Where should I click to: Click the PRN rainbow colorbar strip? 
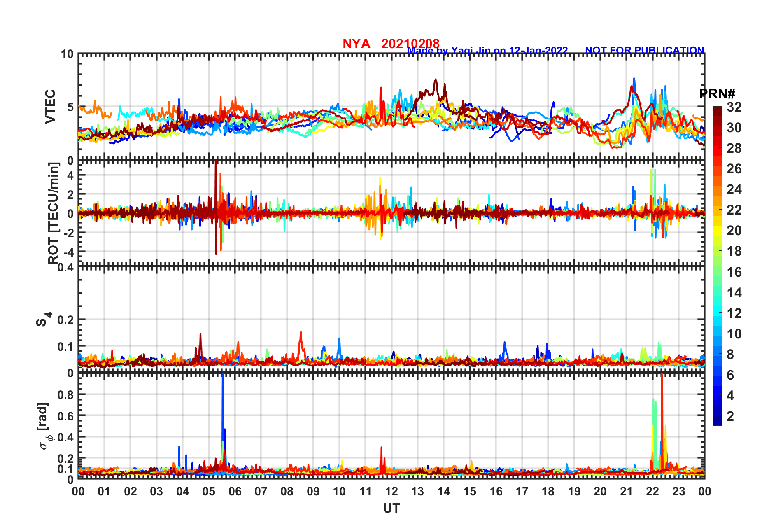pos(717,266)
